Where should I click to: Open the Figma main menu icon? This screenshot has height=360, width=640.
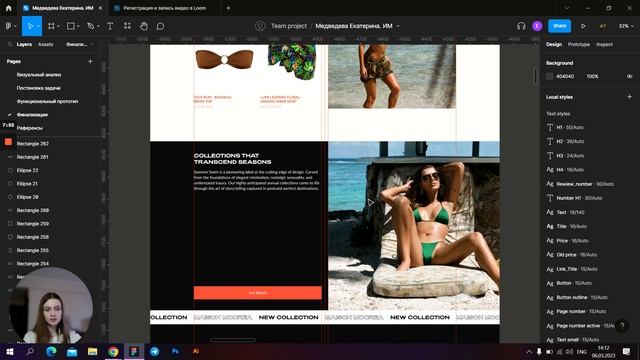[x=8, y=26]
